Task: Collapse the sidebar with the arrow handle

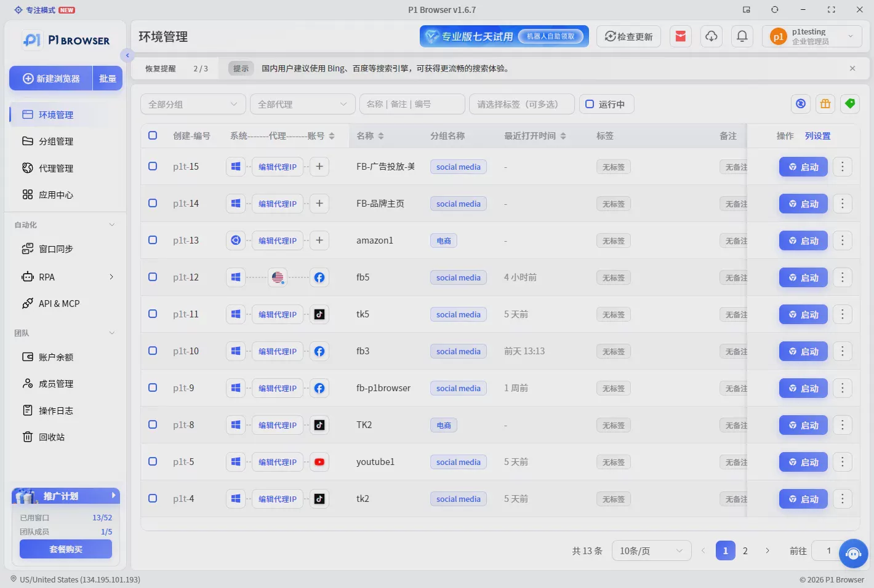Action: pos(127,55)
